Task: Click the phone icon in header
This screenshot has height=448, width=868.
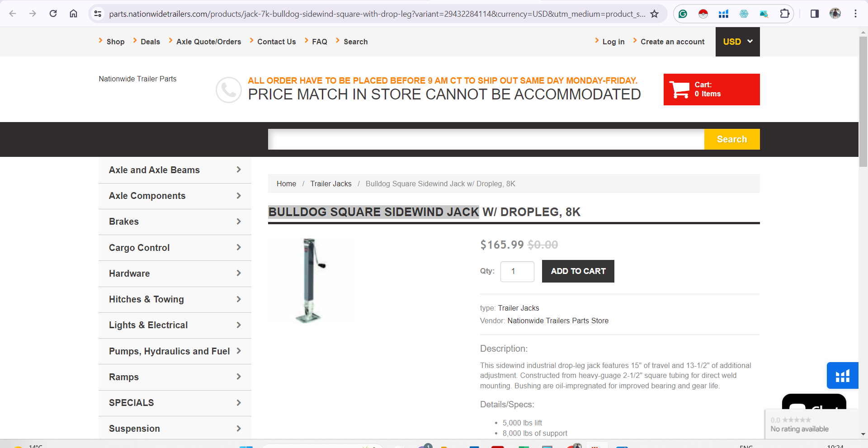Action: click(x=229, y=90)
